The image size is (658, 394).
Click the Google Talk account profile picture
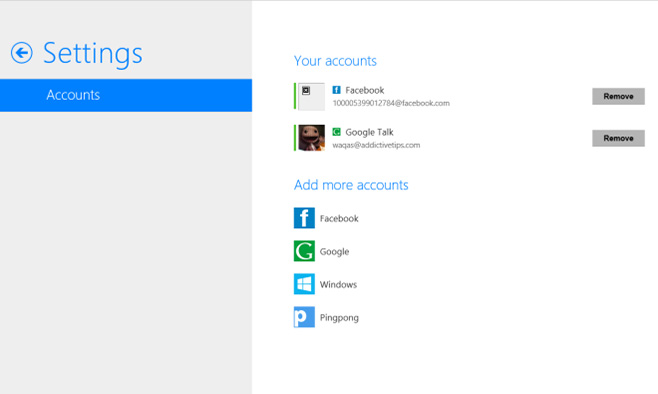pyautogui.click(x=311, y=138)
